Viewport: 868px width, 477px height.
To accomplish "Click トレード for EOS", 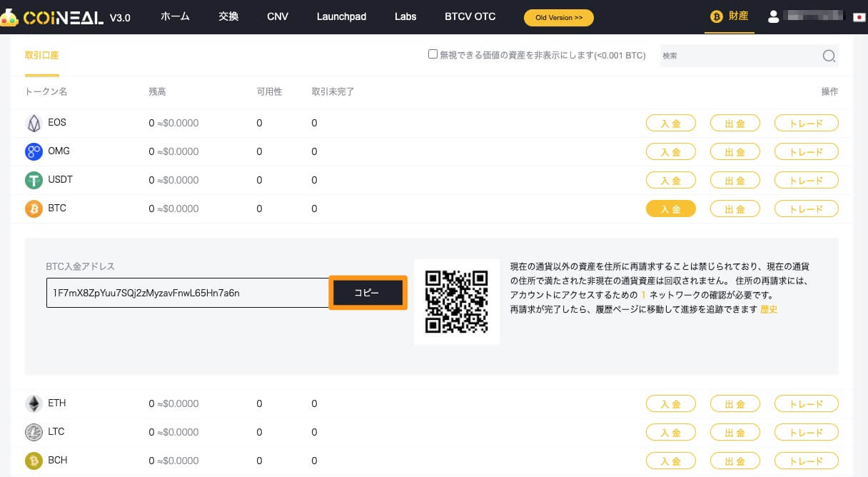I will coord(807,123).
